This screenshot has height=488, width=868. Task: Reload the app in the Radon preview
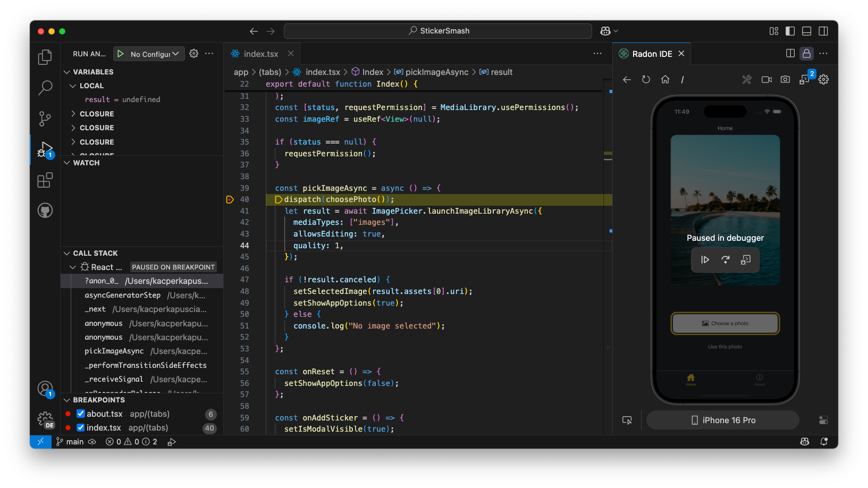click(646, 80)
